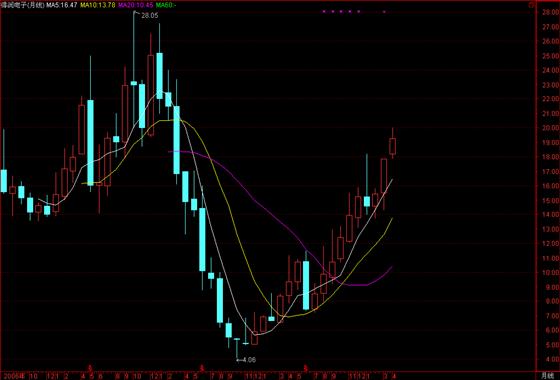Click the second red info marker above the time axis
Screen dimensions: 560x380
[x=202, y=367]
